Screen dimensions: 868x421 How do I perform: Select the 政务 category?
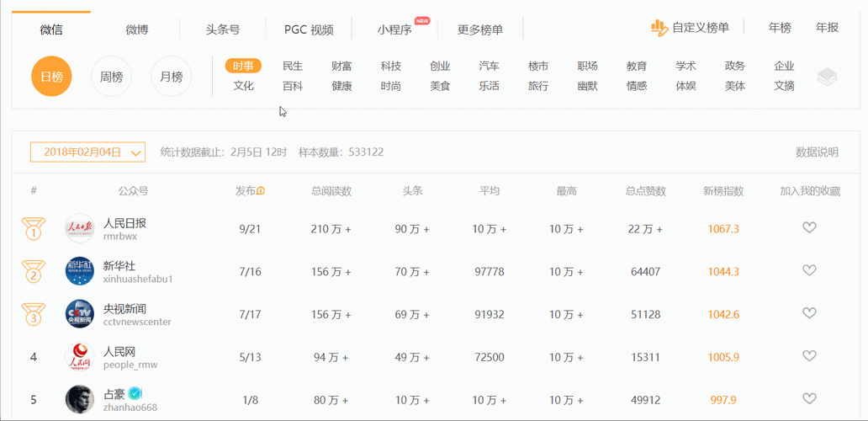tap(735, 67)
